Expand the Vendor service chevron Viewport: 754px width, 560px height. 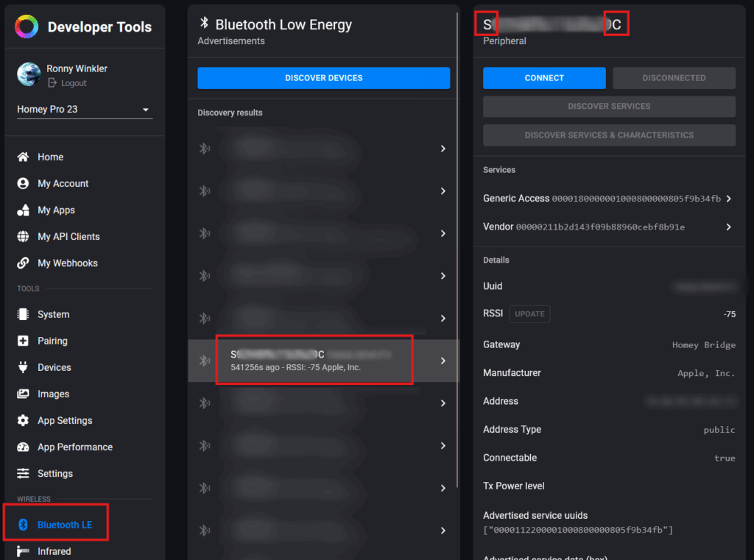[x=729, y=227]
